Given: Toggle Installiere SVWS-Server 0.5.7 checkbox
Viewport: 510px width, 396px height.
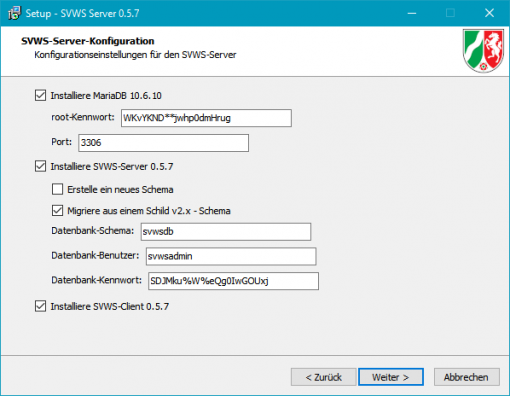Looking at the screenshot, I should click(40, 166).
